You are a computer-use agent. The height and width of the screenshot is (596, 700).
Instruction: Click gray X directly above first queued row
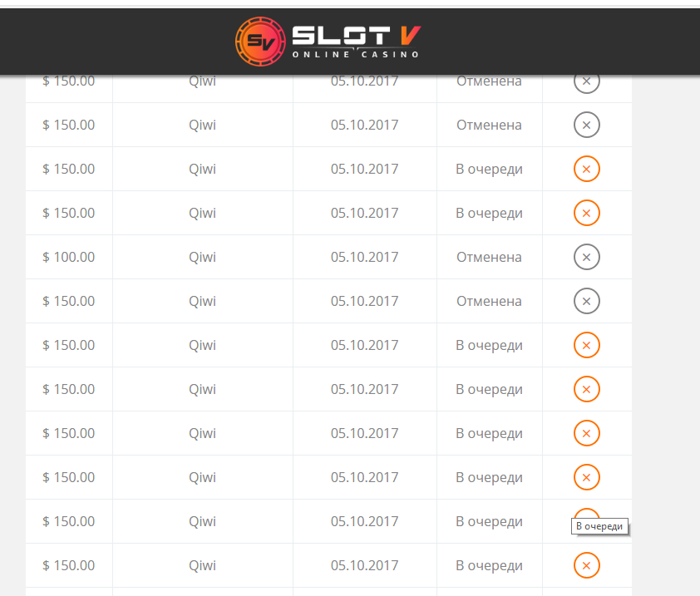pos(586,125)
